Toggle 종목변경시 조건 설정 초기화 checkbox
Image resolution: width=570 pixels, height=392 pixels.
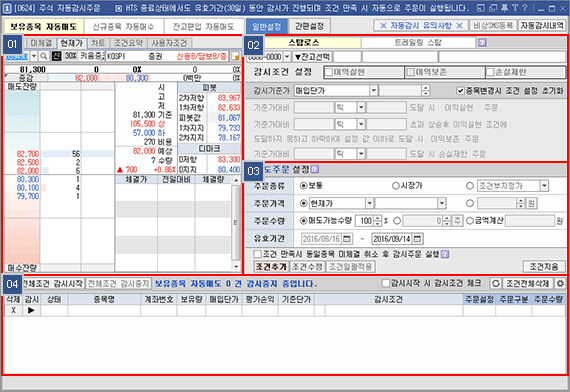(x=460, y=91)
